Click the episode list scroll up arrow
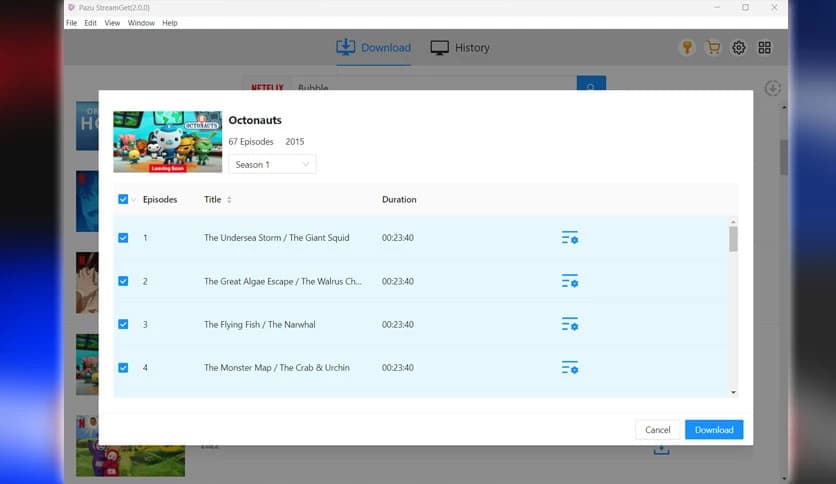 pos(734,221)
